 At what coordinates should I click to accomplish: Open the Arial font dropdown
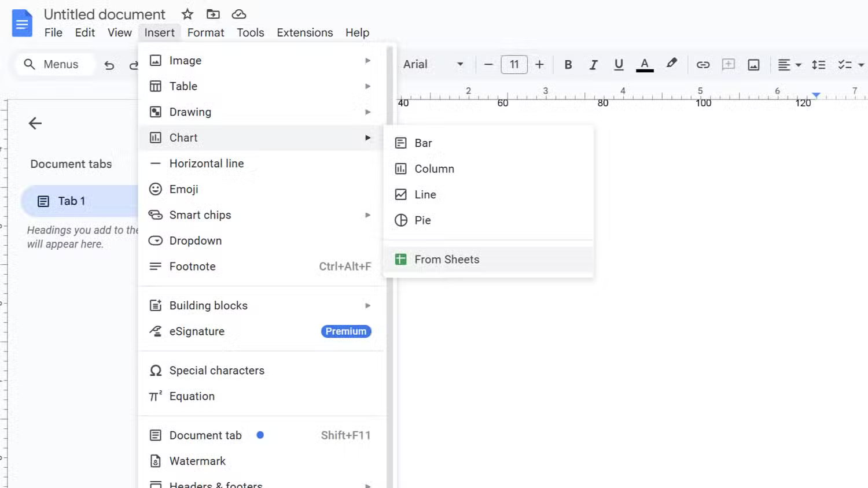[433, 64]
